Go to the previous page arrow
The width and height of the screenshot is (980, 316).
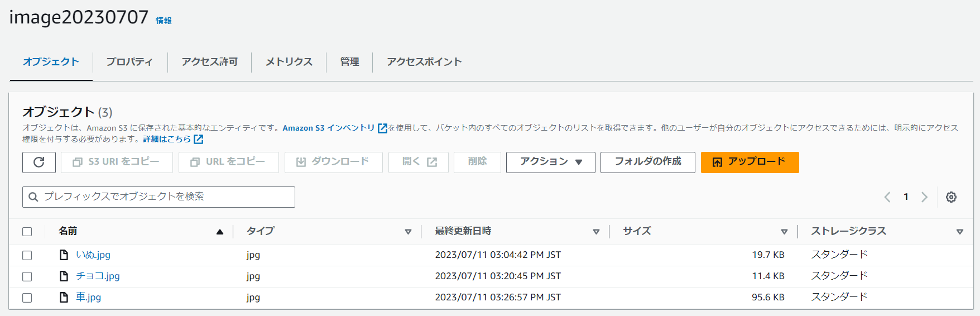pyautogui.click(x=887, y=197)
